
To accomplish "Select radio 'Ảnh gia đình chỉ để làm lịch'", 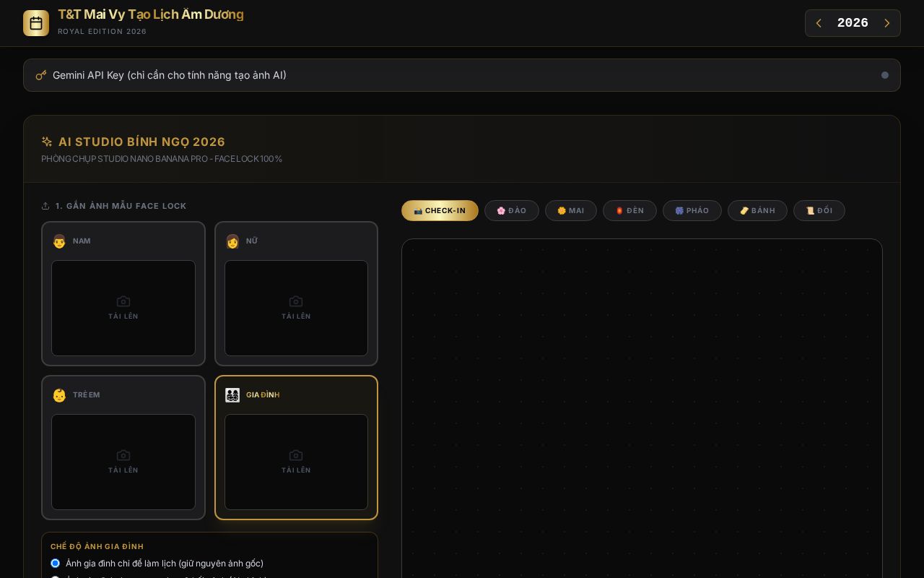I will (55, 563).
